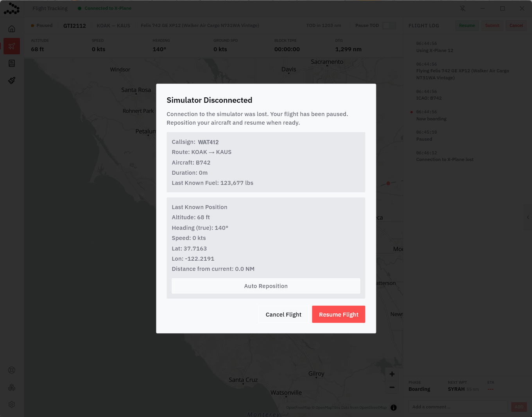This screenshot has width=532, height=417.
Task: Click the KOAK — KAUS route label
Action: click(113, 26)
